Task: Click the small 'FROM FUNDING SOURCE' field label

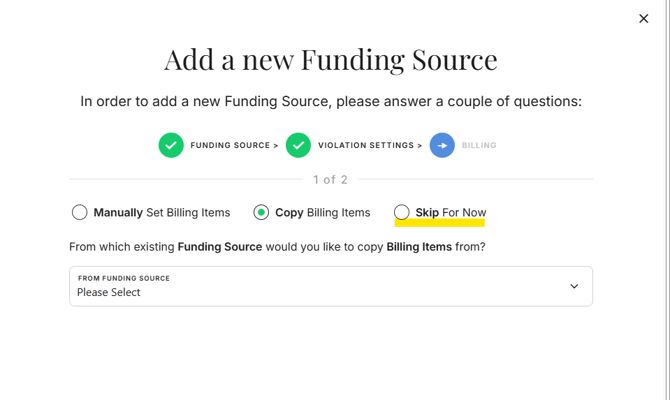Action: (124, 278)
